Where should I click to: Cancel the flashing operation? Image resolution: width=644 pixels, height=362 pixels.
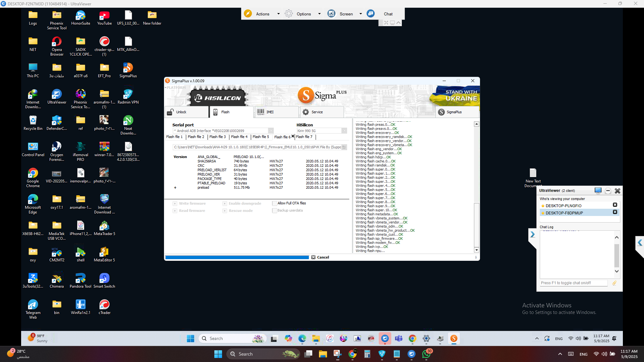click(320, 257)
